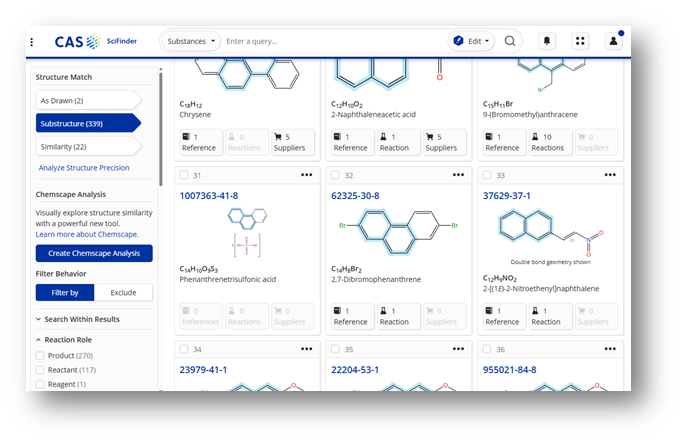Screen dimensions: 683x443
Task: Open more options for result 33
Action: [610, 175]
